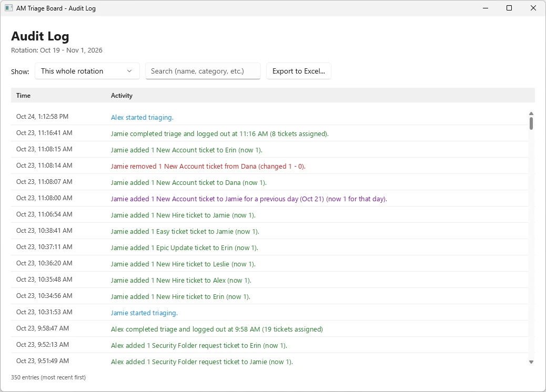This screenshot has height=392, width=546.
Task: Click the AM Triage Board app icon in title bar
Action: click(8, 8)
